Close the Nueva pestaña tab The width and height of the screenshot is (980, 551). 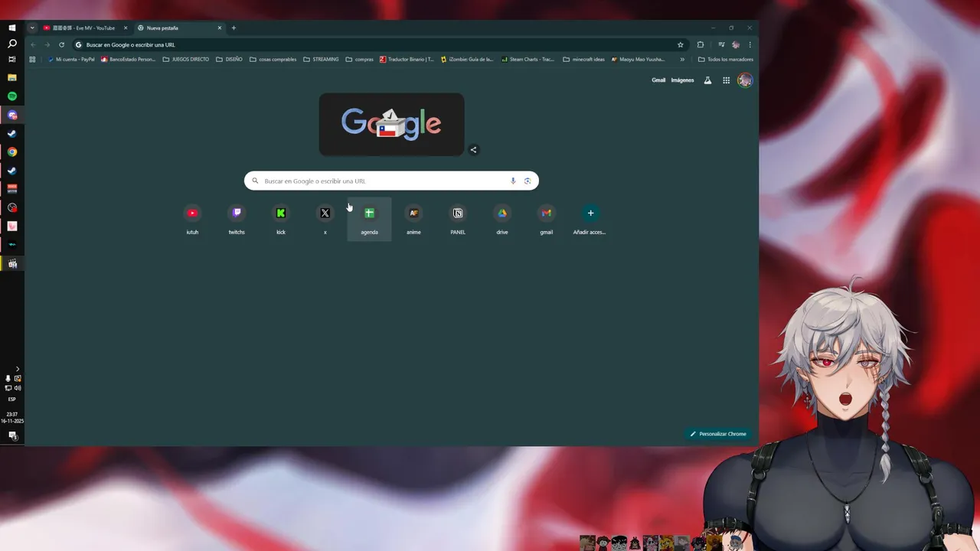tap(220, 28)
